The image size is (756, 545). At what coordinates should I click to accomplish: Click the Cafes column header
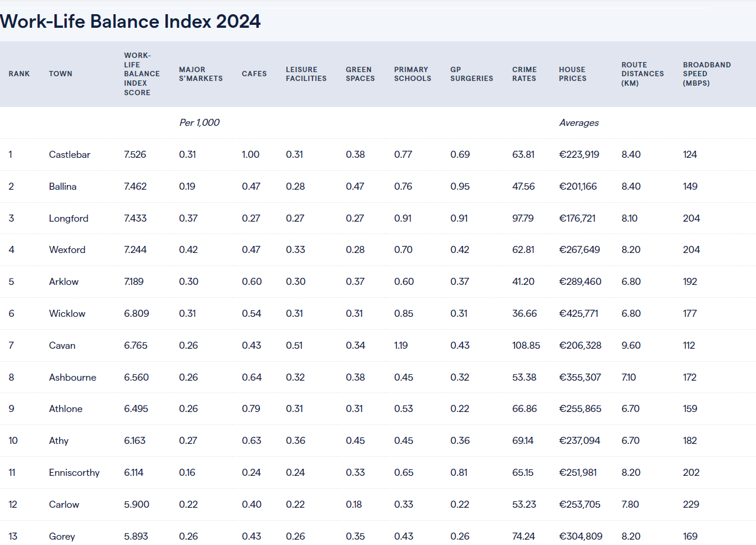(x=254, y=74)
